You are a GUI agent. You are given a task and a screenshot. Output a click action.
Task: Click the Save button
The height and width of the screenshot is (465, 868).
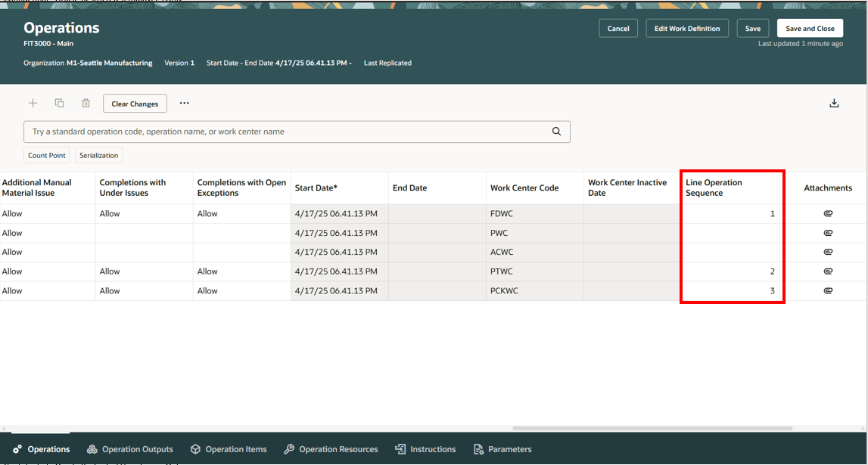tap(753, 28)
